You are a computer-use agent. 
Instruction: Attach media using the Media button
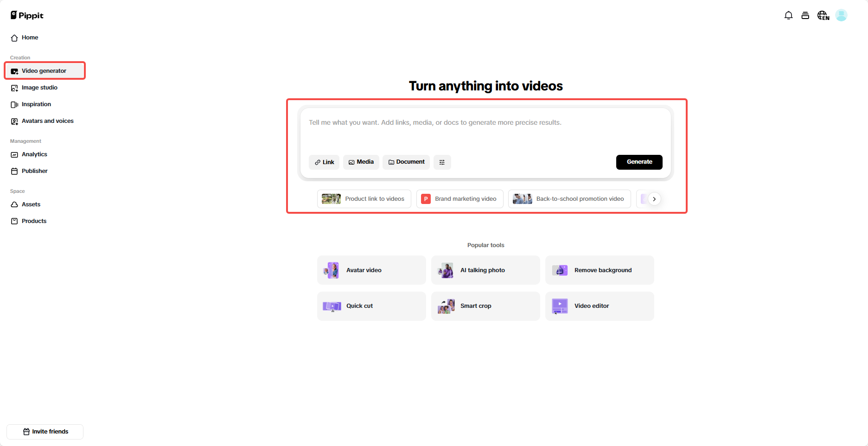pyautogui.click(x=361, y=162)
